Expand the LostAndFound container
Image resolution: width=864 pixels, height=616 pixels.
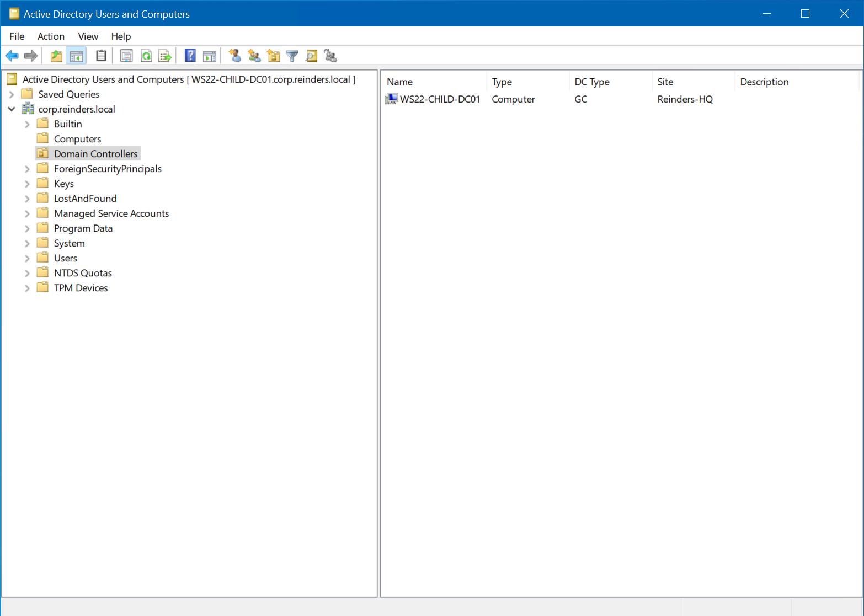(27, 199)
